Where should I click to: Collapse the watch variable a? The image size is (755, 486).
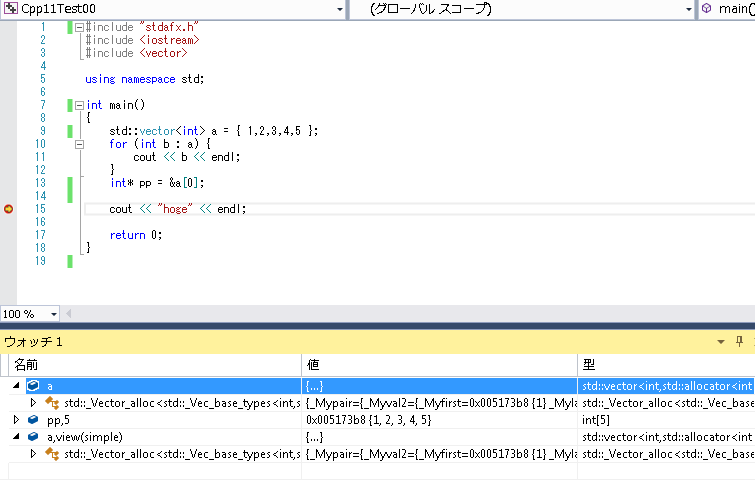16,385
